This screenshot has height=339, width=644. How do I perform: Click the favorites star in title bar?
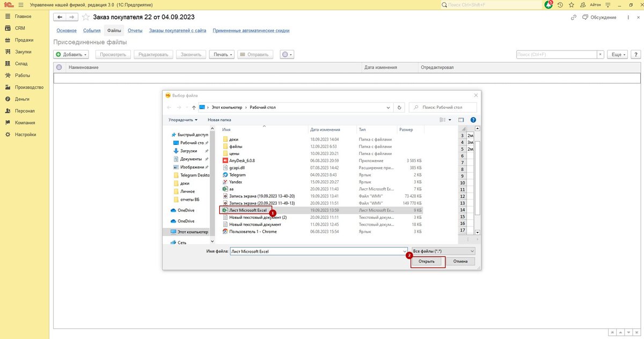pos(572,5)
